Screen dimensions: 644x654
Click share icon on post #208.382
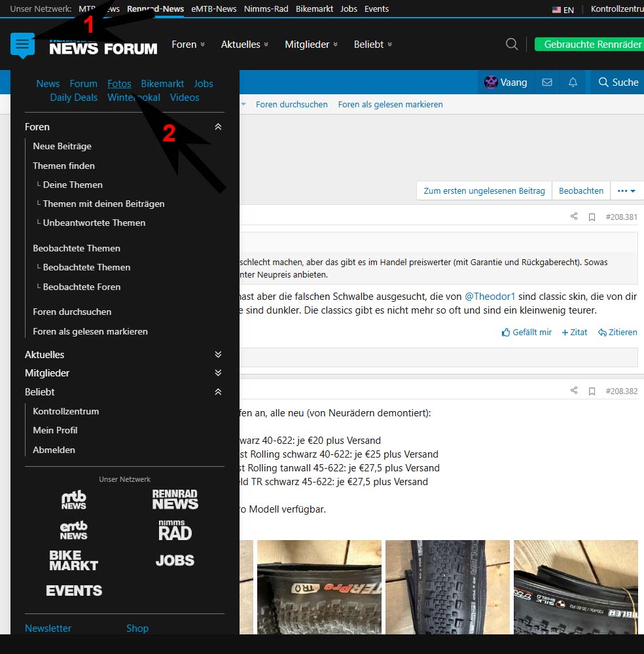(x=574, y=391)
